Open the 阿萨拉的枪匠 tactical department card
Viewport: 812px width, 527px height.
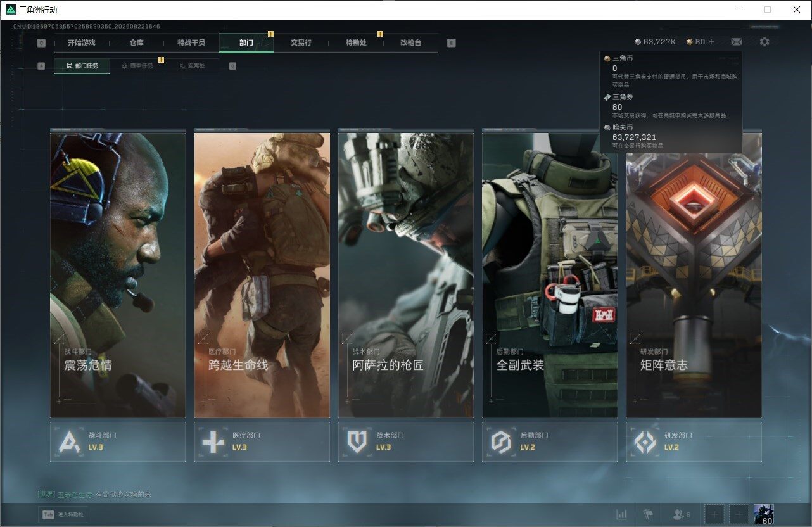[x=406, y=274]
